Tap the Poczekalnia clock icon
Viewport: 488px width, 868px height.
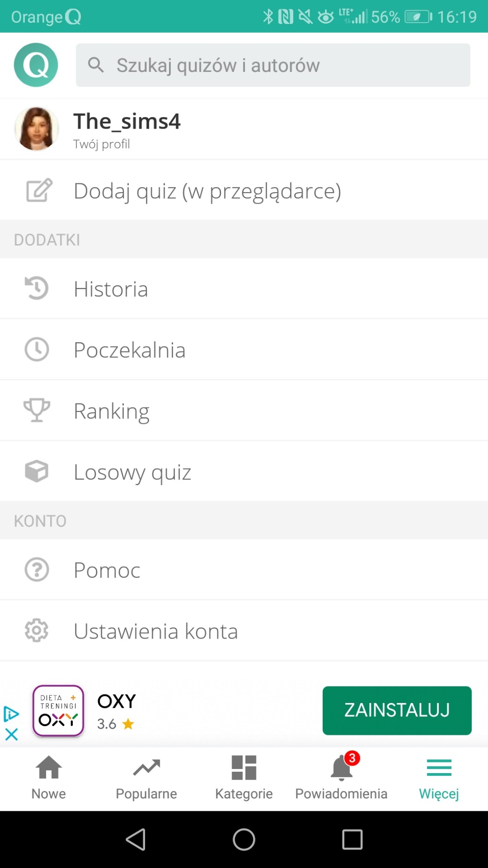[37, 349]
